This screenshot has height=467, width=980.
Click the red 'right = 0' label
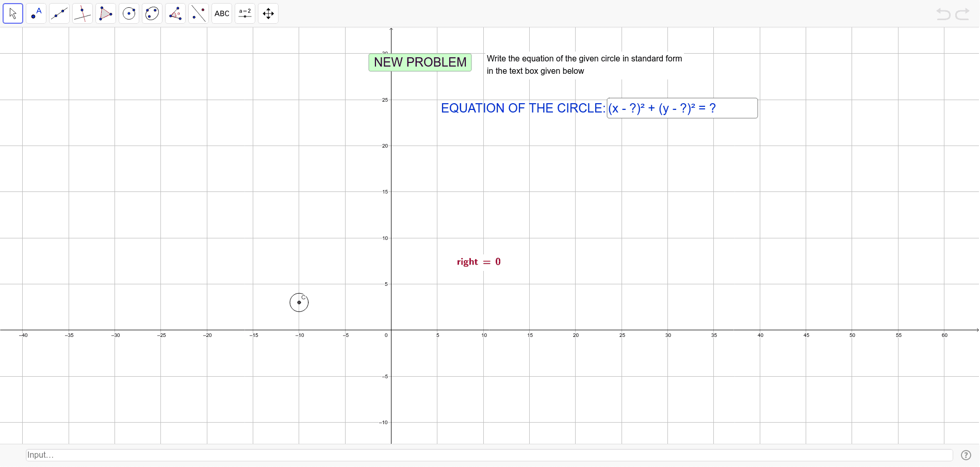click(x=478, y=262)
